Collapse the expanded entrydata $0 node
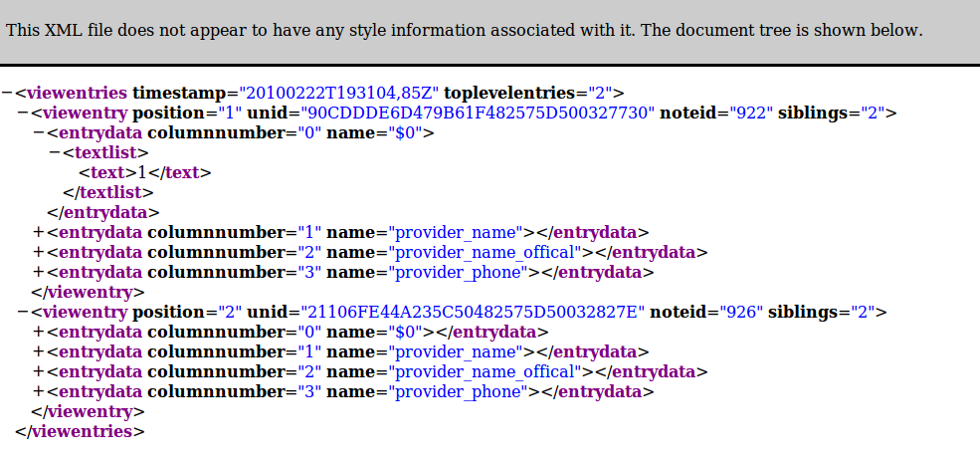The height and width of the screenshot is (460, 980). pyautogui.click(x=39, y=133)
